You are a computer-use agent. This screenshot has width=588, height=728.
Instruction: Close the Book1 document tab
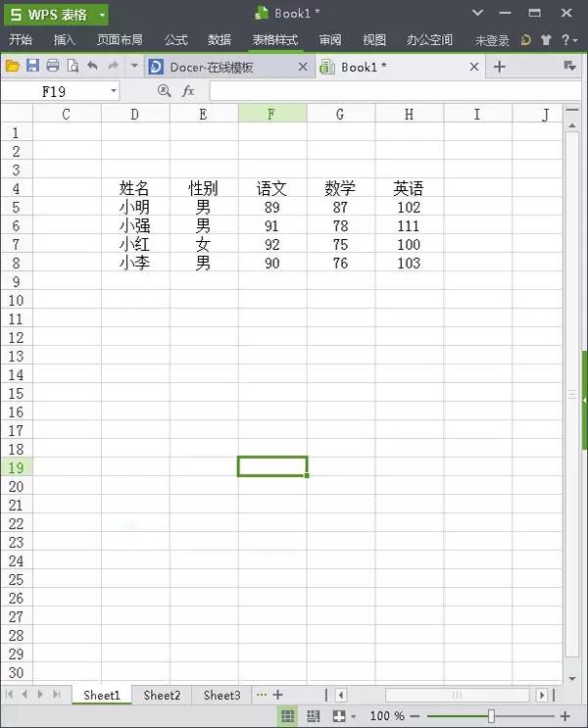tap(473, 67)
